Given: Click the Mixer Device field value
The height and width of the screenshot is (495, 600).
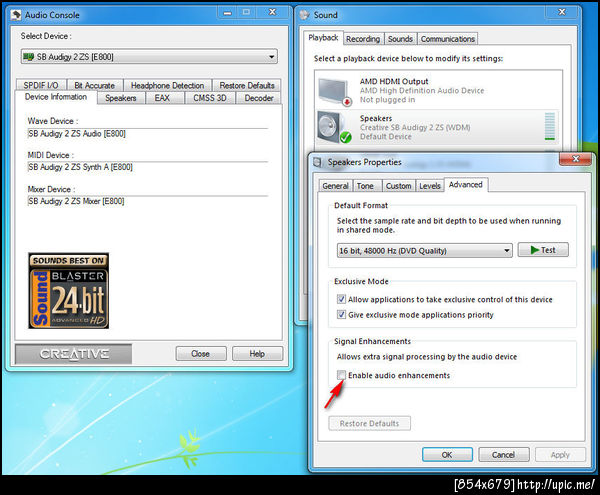Looking at the screenshot, I should [147, 201].
